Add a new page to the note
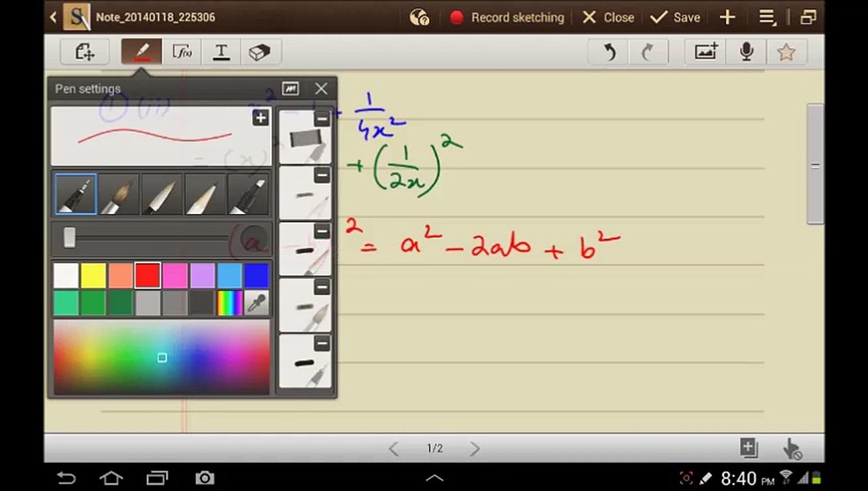 749,448
